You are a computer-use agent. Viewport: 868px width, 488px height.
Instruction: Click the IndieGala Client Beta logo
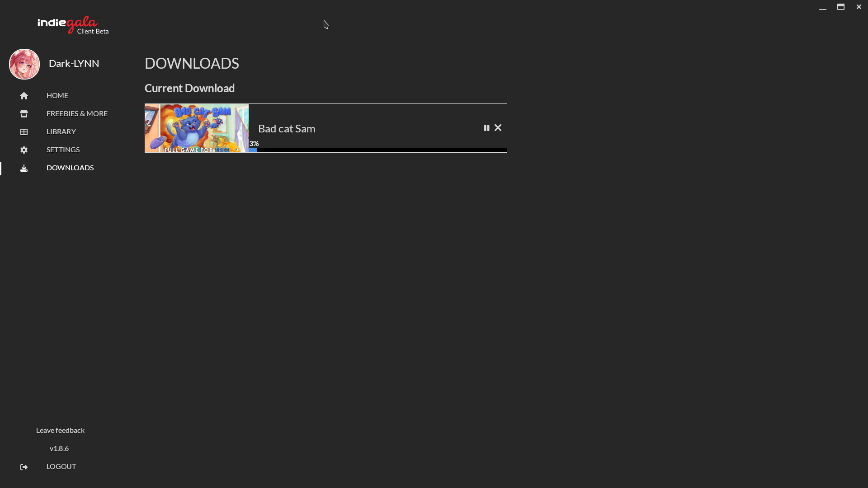pos(73,25)
